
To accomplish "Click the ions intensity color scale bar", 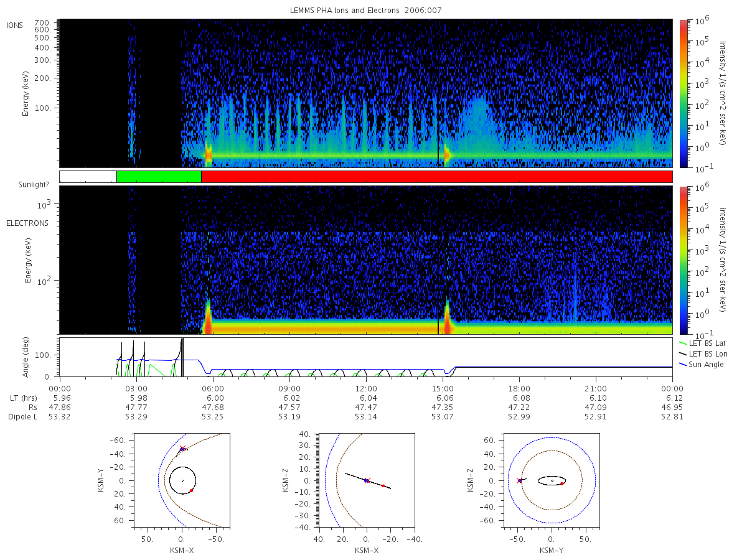I will click(682, 93).
